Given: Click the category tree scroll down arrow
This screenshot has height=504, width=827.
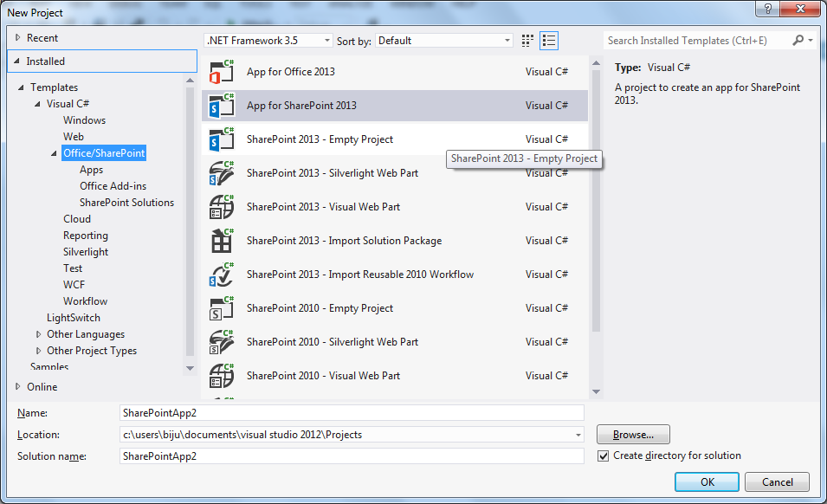Looking at the screenshot, I should tap(190, 368).
